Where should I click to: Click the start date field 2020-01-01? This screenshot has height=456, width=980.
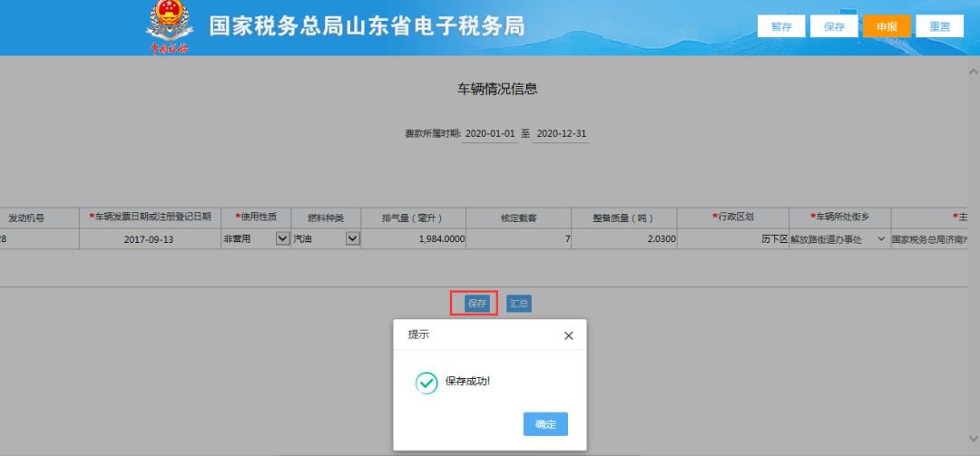point(489,134)
